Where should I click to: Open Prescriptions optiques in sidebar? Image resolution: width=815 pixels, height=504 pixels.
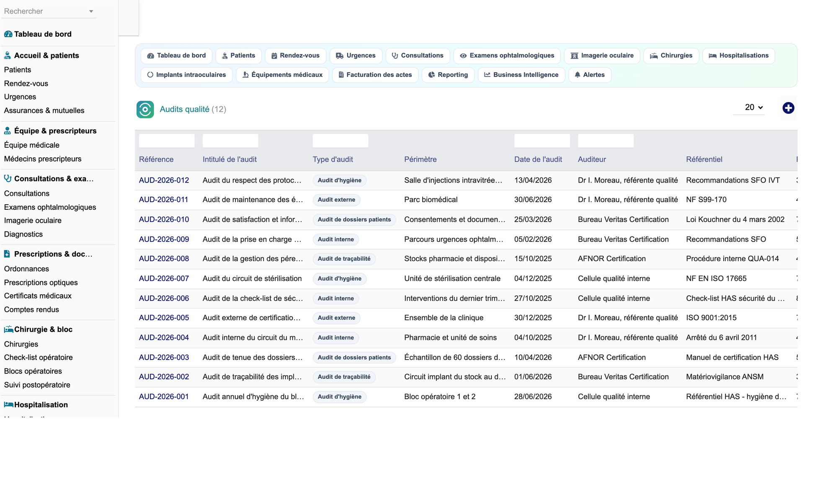click(x=41, y=283)
